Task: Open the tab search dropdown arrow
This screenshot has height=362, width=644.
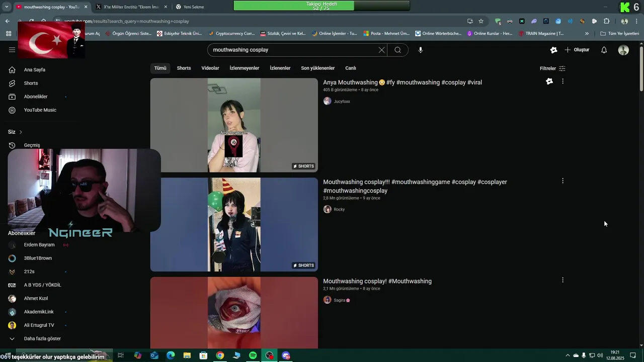Action: (7, 7)
